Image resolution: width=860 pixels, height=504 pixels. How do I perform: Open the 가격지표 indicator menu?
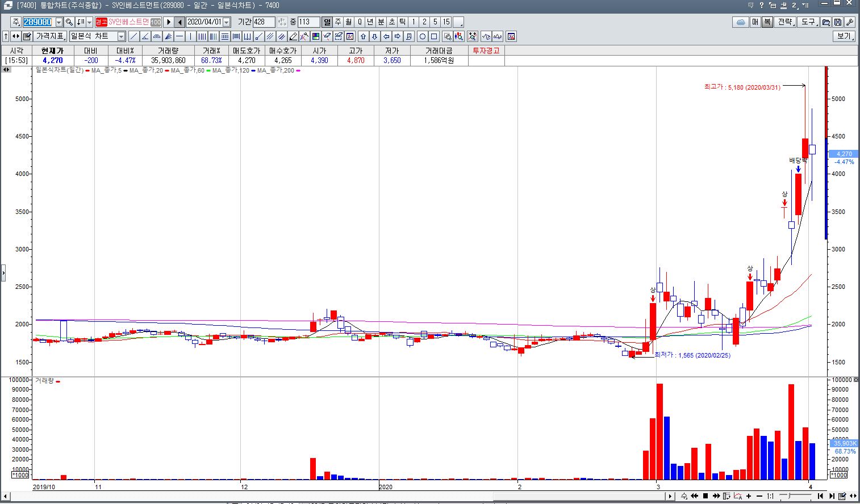coord(51,36)
